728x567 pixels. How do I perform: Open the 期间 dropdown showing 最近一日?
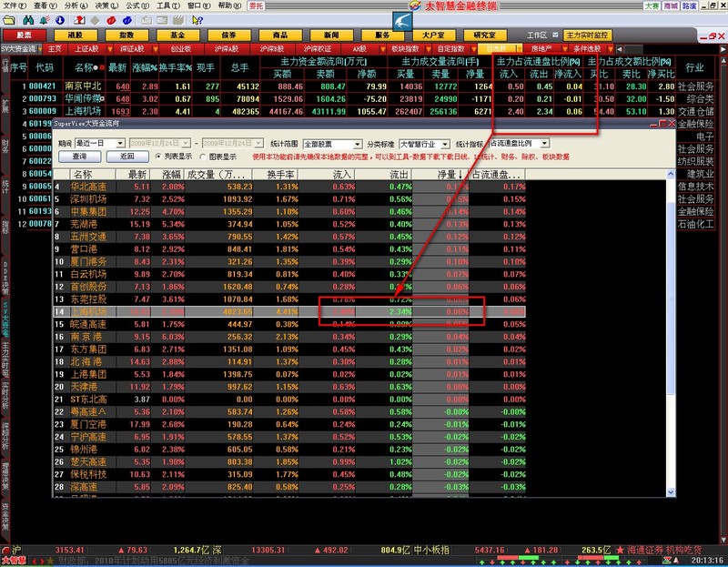[100, 143]
